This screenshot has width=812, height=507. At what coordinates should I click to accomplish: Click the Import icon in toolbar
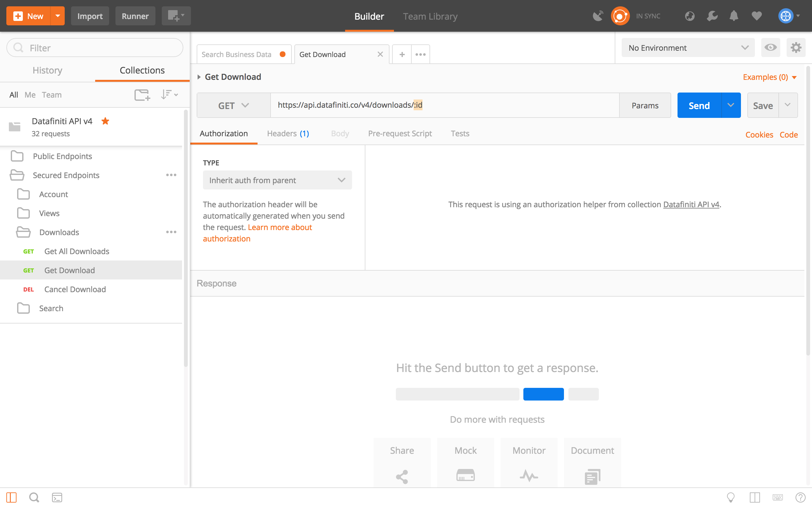(x=89, y=16)
